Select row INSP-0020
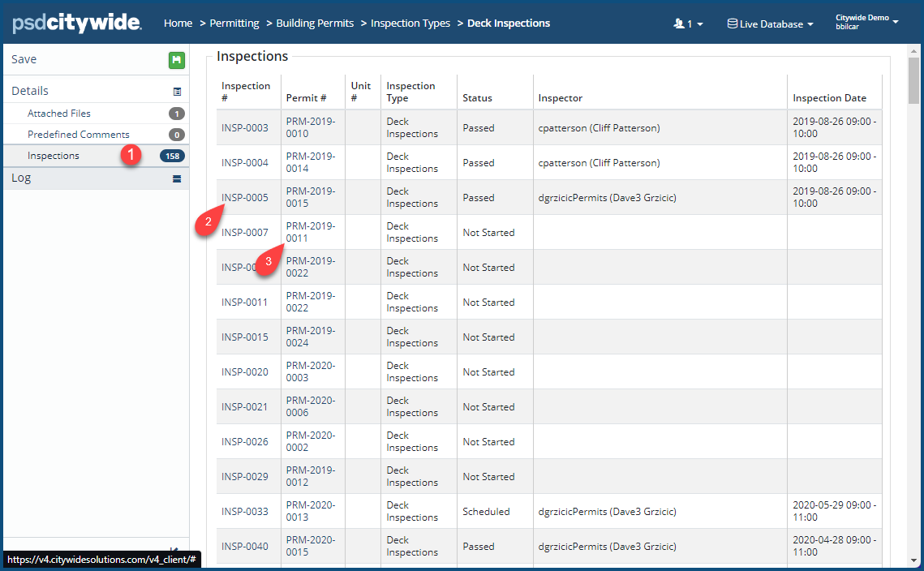This screenshot has height=571, width=924. (549, 371)
